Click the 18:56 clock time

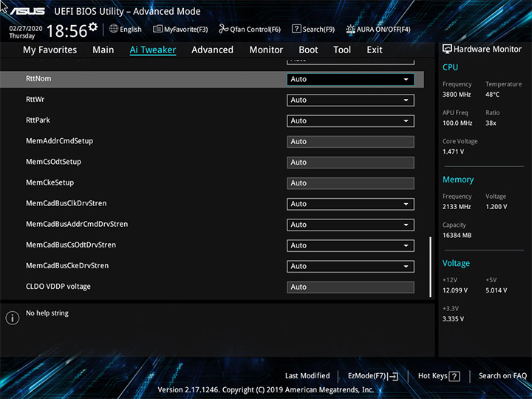pyautogui.click(x=66, y=31)
